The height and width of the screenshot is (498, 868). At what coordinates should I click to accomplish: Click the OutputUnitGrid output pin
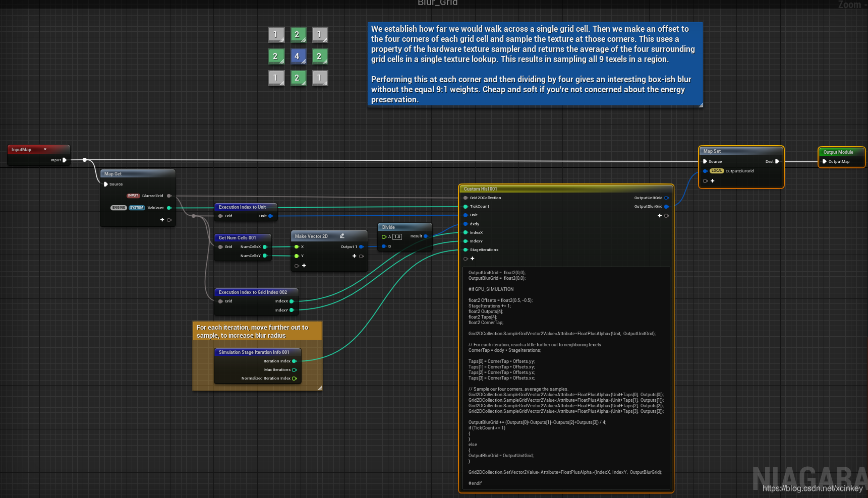pos(666,198)
